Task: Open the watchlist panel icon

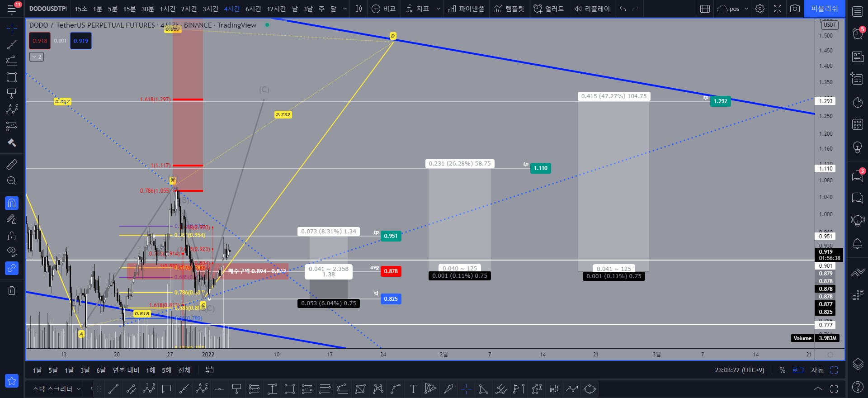Action: tap(858, 11)
